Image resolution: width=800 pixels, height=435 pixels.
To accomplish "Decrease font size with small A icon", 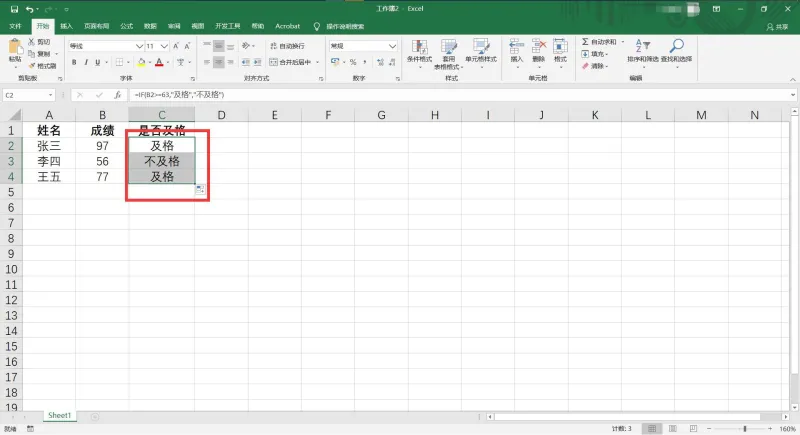I will click(187, 46).
